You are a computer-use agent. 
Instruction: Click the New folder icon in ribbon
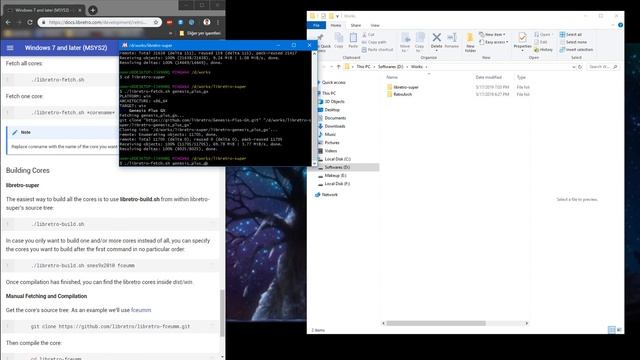click(x=470, y=38)
